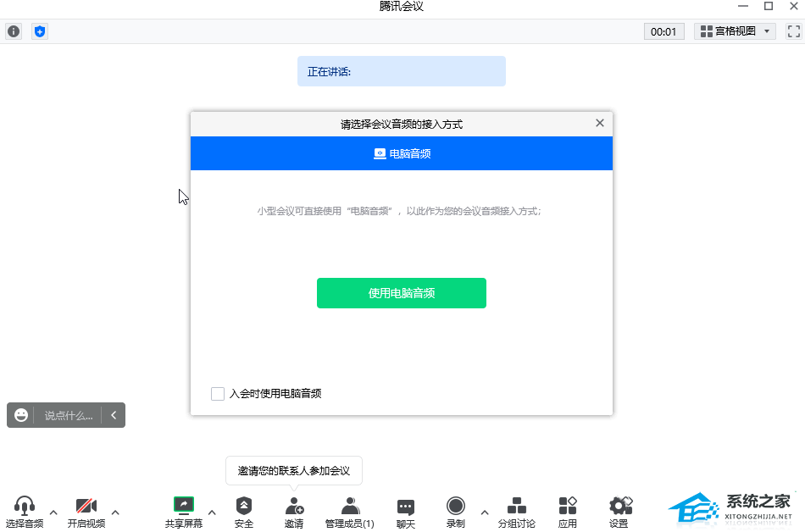Open 管理成员(1) member management

click(349, 507)
